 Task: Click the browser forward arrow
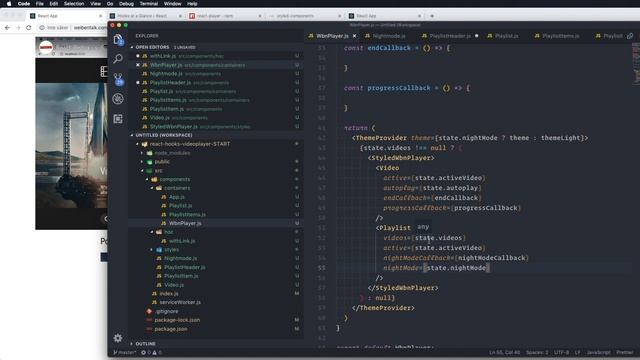click(x=18, y=28)
